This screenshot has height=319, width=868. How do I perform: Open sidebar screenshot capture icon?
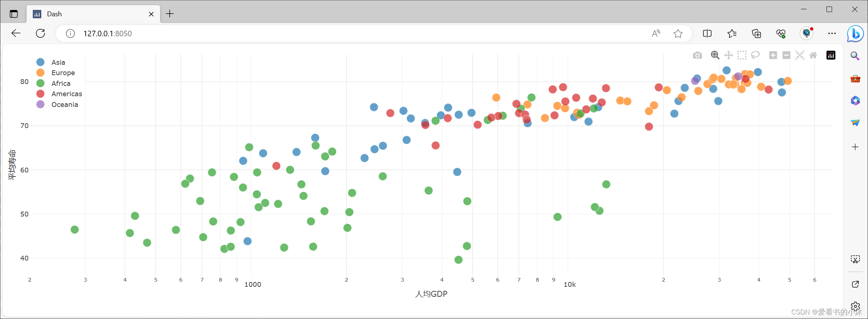pyautogui.click(x=855, y=259)
